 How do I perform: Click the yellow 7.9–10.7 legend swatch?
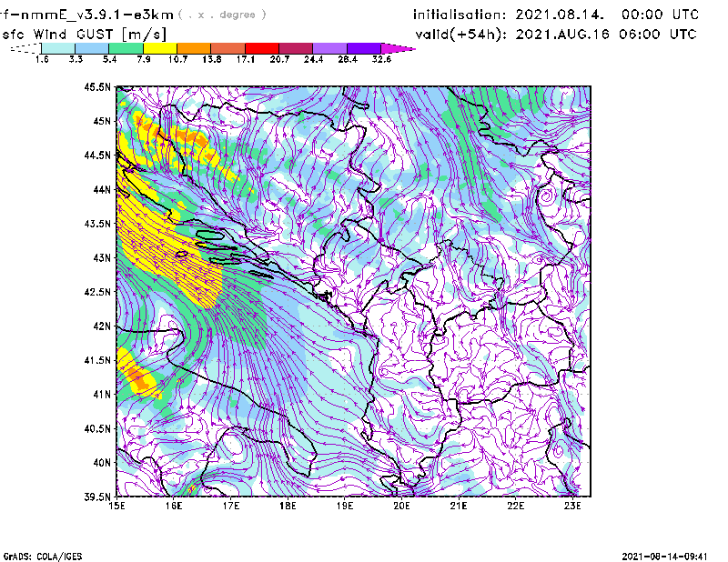pos(160,48)
